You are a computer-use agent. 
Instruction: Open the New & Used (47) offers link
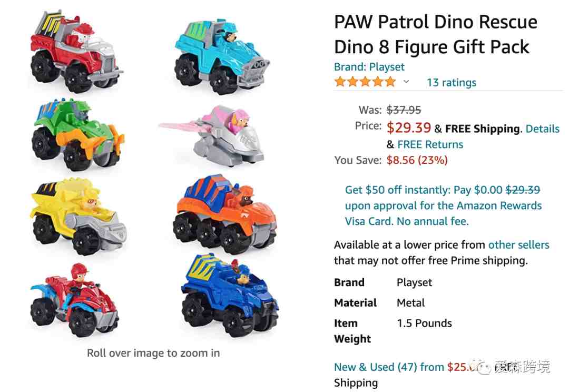pyautogui.click(x=389, y=367)
